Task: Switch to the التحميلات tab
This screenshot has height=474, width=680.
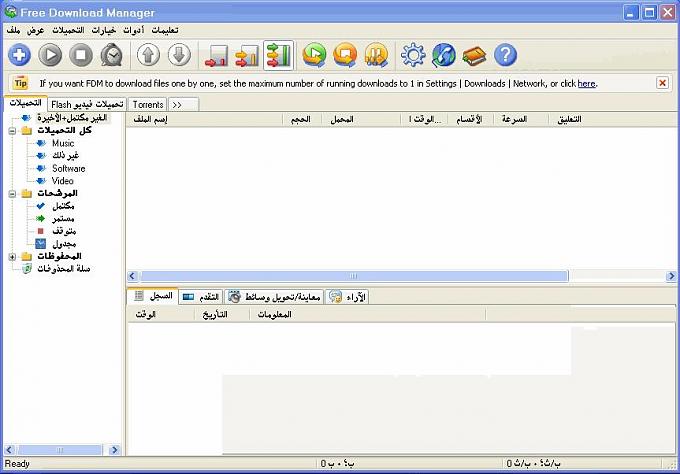Action: point(26,103)
